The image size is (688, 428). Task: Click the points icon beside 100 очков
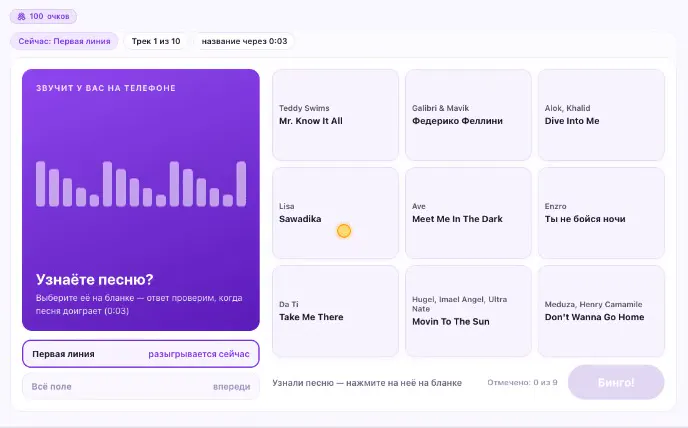point(21,17)
